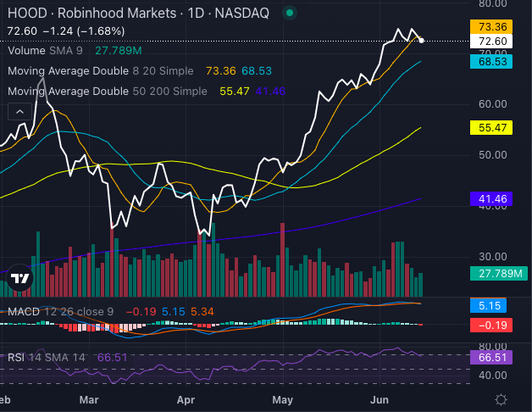Click the white 72.60 current price label
Screen dimensions: 532x412
tap(491, 41)
